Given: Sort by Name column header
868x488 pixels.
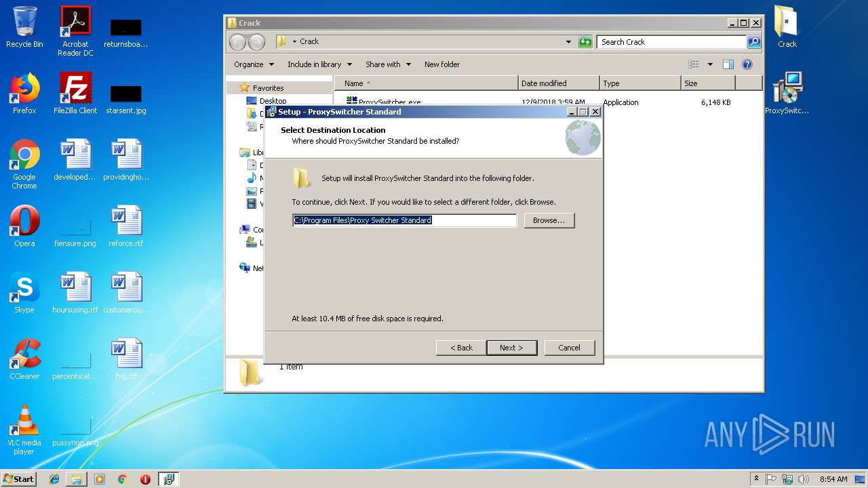Looking at the screenshot, I should pyautogui.click(x=427, y=83).
